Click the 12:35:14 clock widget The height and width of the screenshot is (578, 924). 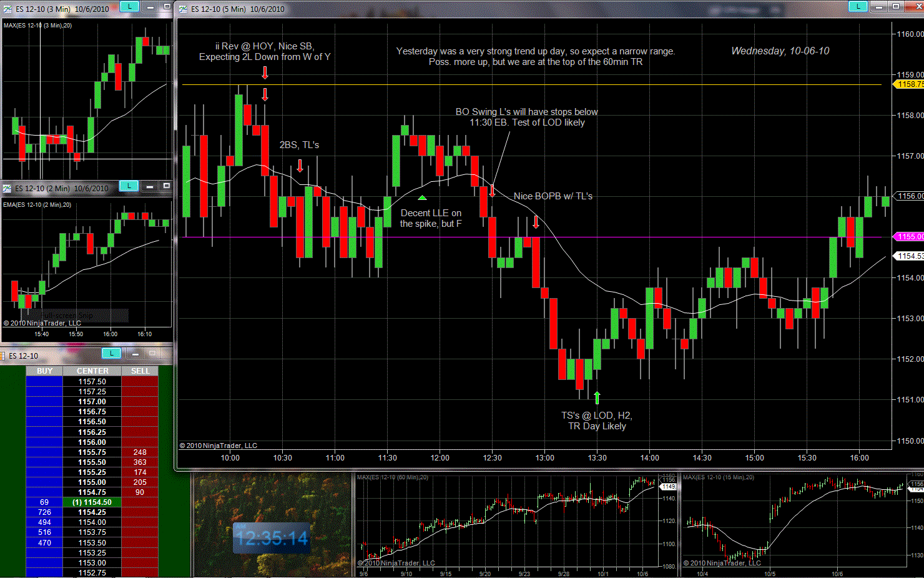(272, 538)
